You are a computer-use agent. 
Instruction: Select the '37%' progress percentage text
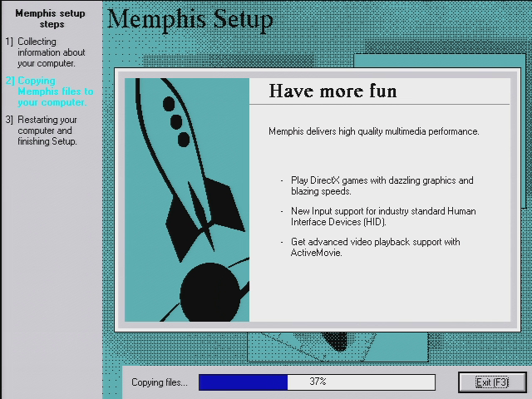tap(318, 382)
